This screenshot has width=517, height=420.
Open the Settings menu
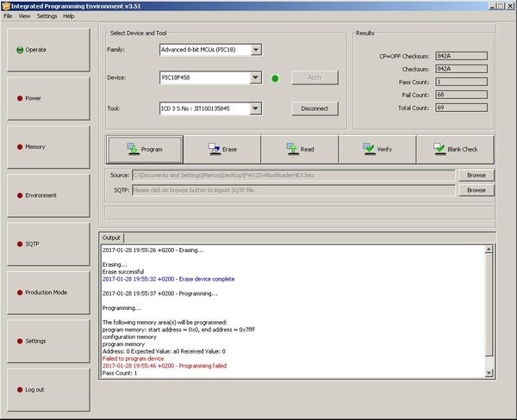47,16
